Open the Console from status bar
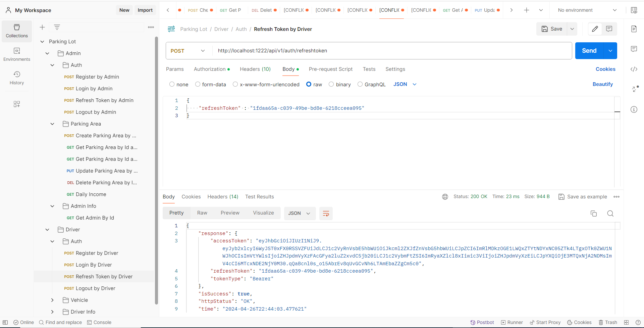644x328 pixels. click(x=99, y=322)
